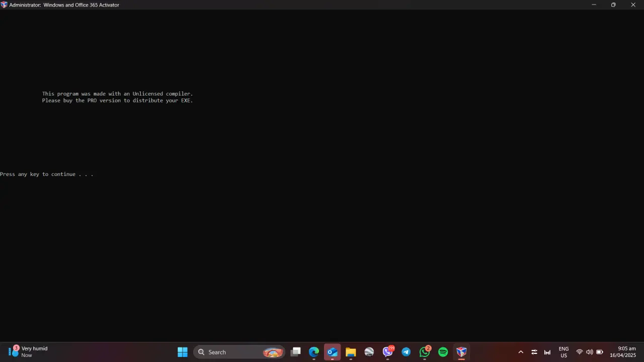Click the 'Press any key to continue' text
Screen dimensions: 644x362
[x=47, y=174]
